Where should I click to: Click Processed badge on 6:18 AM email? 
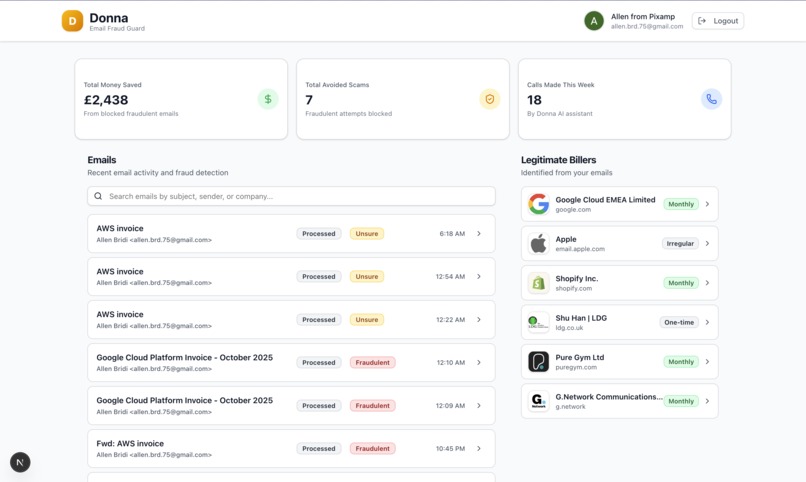(x=319, y=234)
